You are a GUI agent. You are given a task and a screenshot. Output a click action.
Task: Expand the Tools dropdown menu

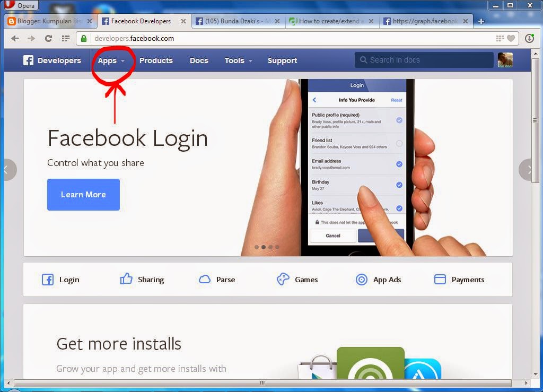click(238, 60)
